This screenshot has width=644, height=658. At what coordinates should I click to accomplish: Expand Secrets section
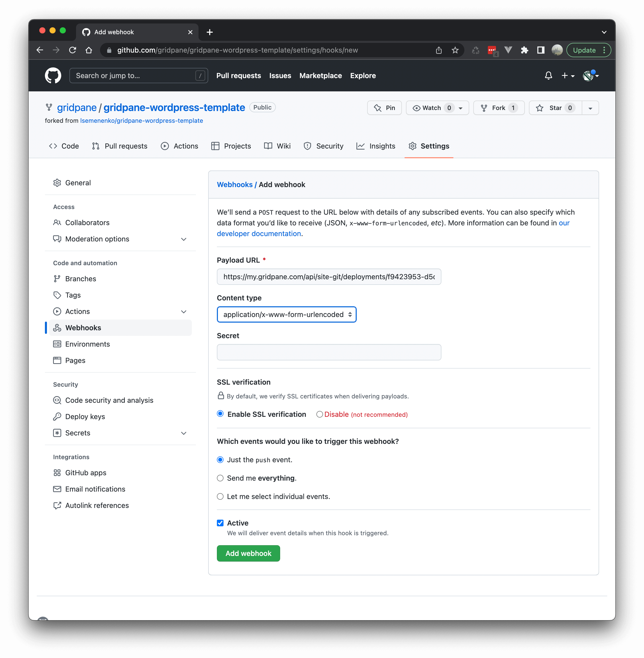[184, 433]
